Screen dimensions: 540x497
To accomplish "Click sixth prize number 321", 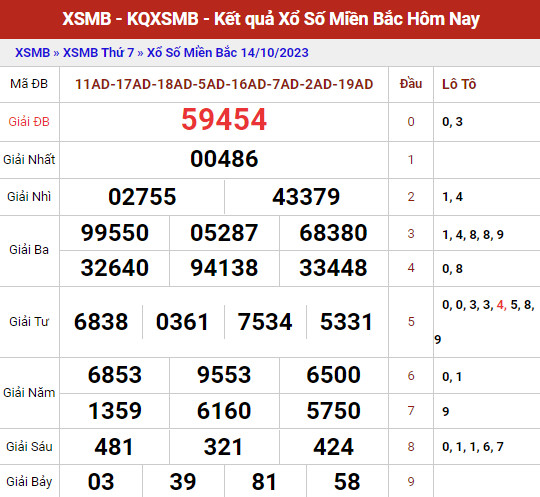I will [x=224, y=447].
